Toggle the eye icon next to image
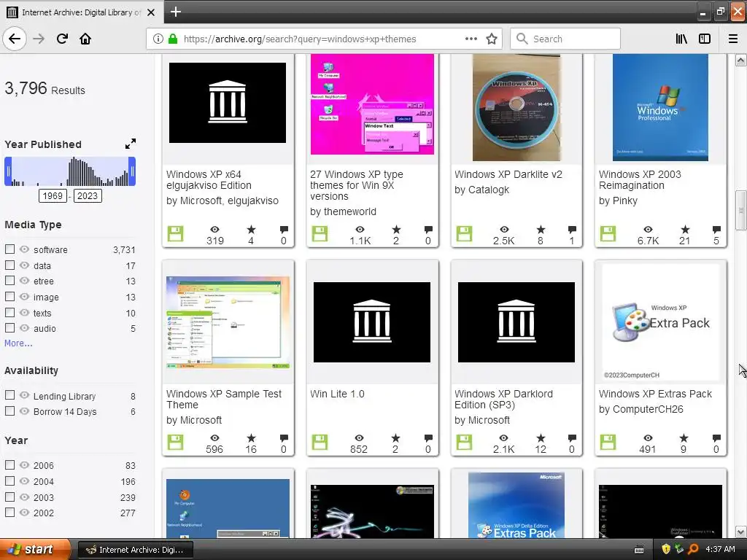Image resolution: width=747 pixels, height=560 pixels. [x=24, y=296]
